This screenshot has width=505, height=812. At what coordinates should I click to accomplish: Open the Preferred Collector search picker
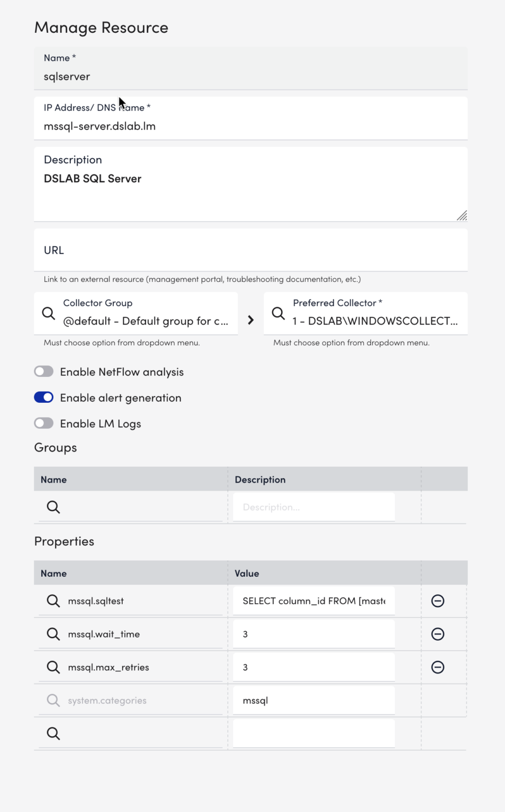pos(278,313)
